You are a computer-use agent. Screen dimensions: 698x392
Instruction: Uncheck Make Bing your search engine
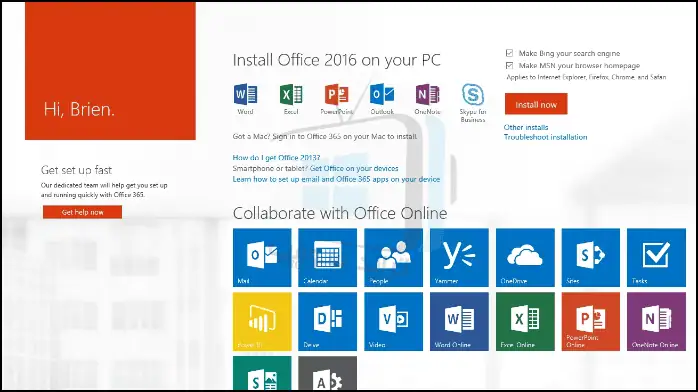tap(509, 53)
